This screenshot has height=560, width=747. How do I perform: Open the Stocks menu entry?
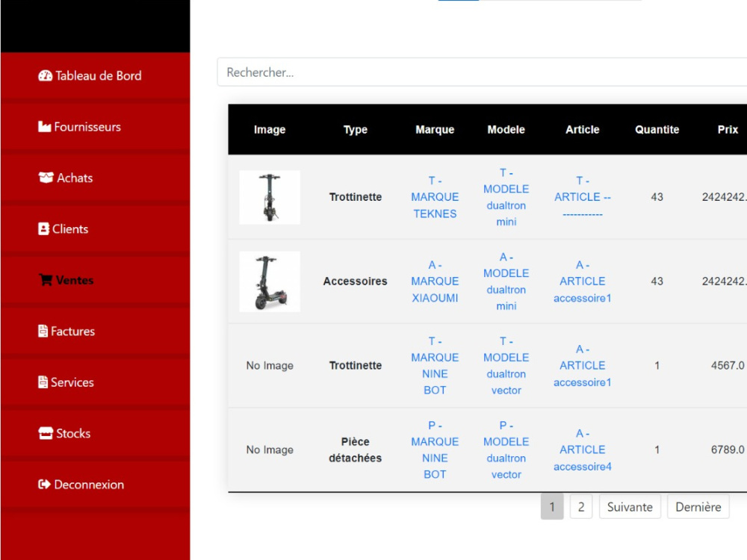pyautogui.click(x=96, y=433)
